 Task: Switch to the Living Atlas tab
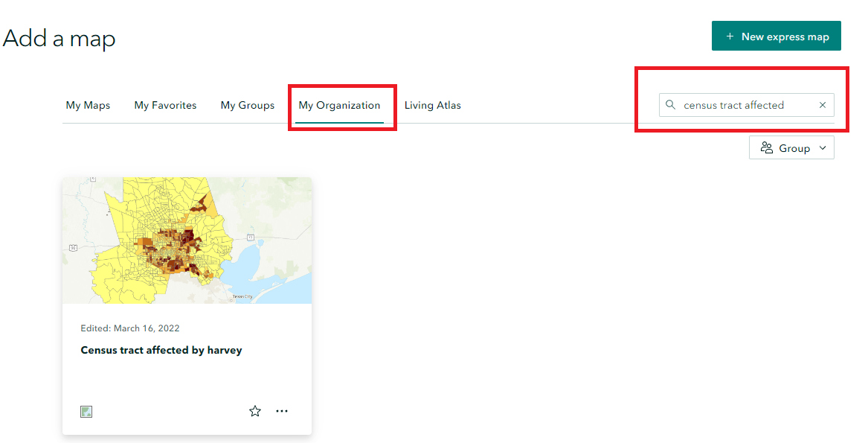click(x=433, y=105)
